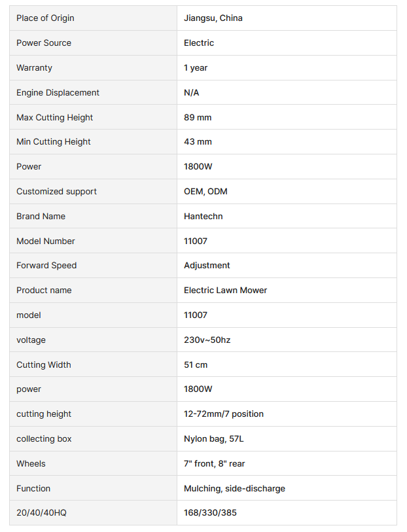Image resolution: width=407 pixels, height=532 pixels.
Task: Click the 'Mulching, side-discharge' function value
Action: click(234, 489)
